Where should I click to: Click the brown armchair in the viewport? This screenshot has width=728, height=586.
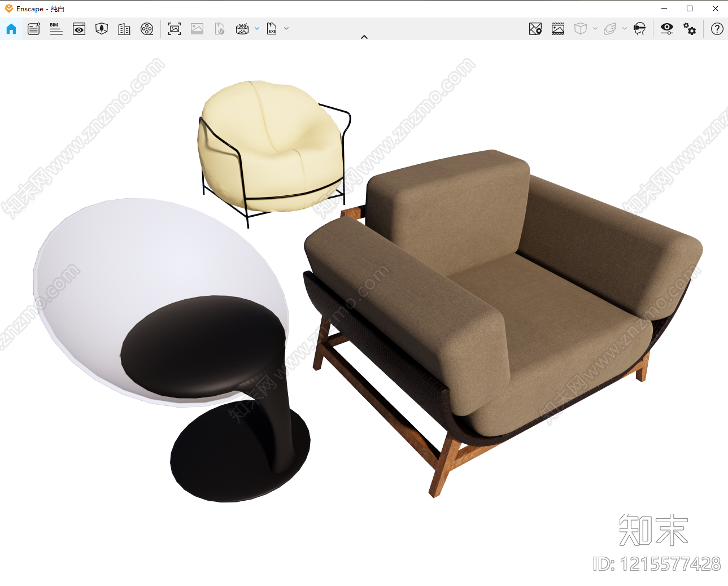(497, 305)
